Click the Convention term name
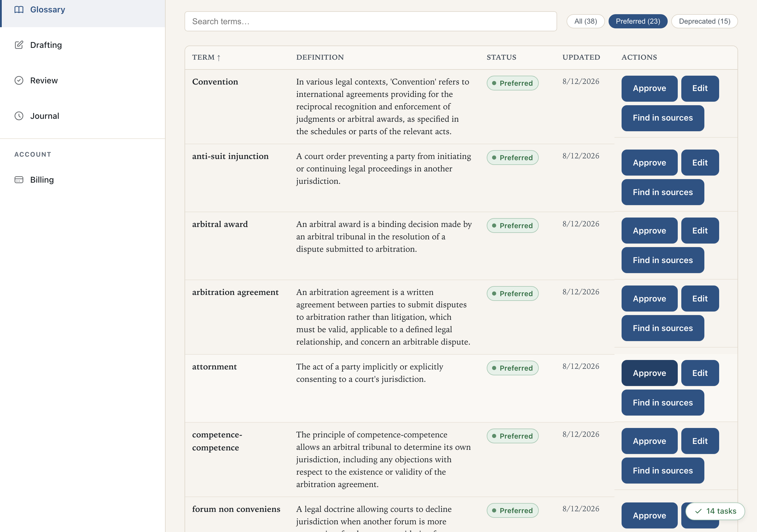The width and height of the screenshot is (757, 532). 215,82
